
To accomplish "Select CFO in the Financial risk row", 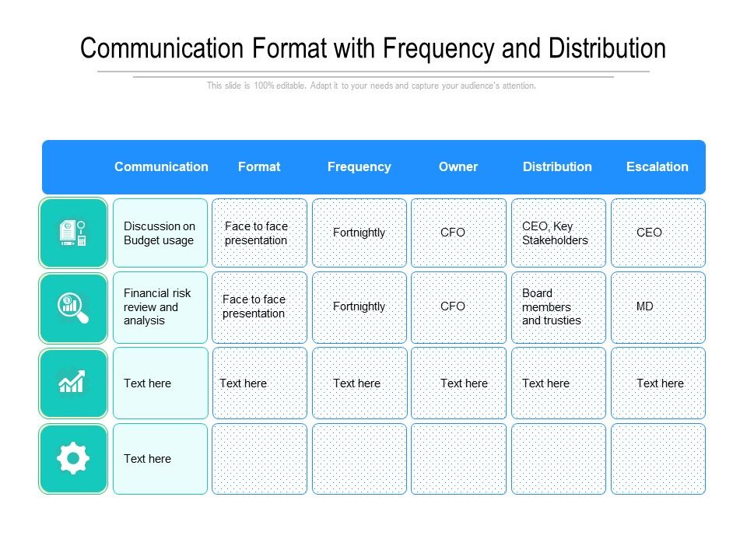I will [x=459, y=308].
